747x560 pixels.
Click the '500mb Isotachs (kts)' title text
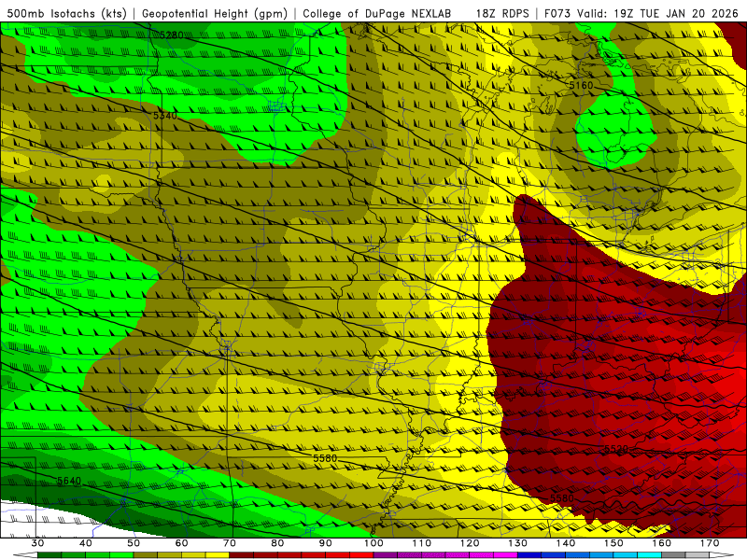(x=66, y=13)
